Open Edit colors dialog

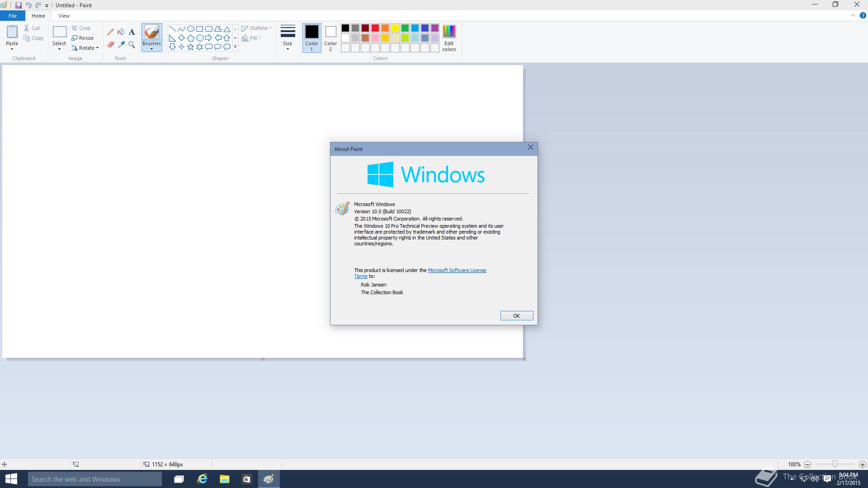point(449,38)
